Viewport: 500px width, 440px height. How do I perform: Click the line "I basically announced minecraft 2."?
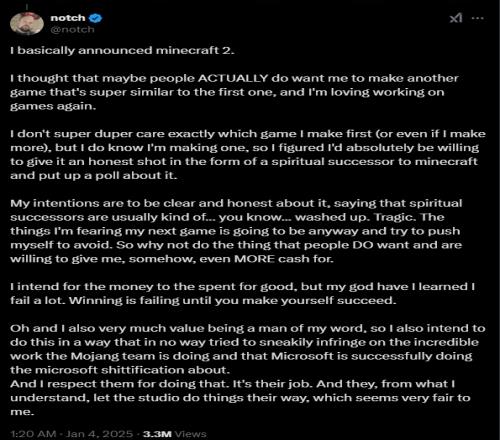click(122, 50)
